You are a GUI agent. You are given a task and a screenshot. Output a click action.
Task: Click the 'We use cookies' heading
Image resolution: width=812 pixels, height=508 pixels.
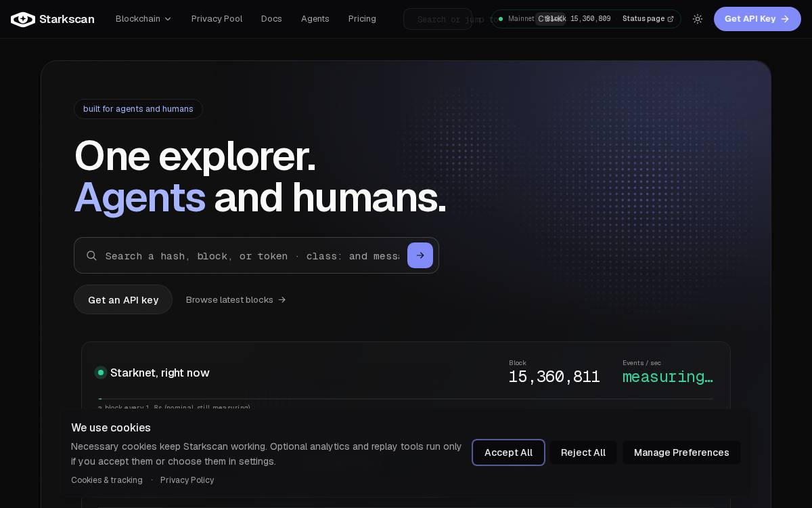[x=111, y=428]
